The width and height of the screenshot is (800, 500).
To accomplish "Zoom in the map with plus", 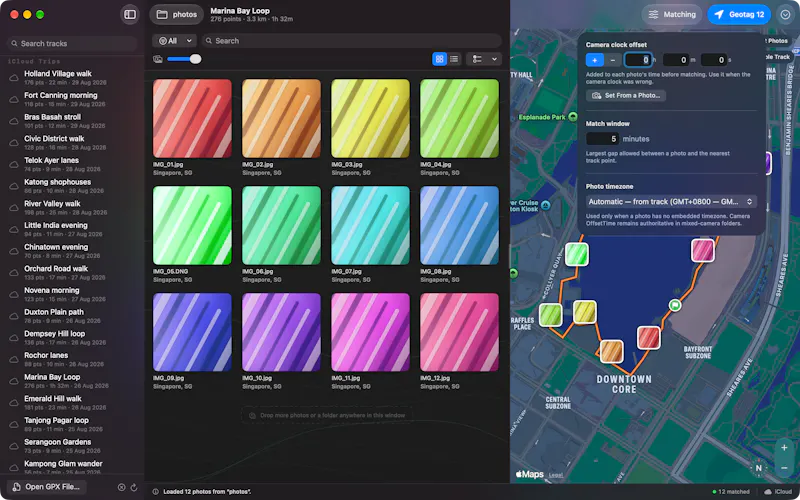I will tap(784, 448).
